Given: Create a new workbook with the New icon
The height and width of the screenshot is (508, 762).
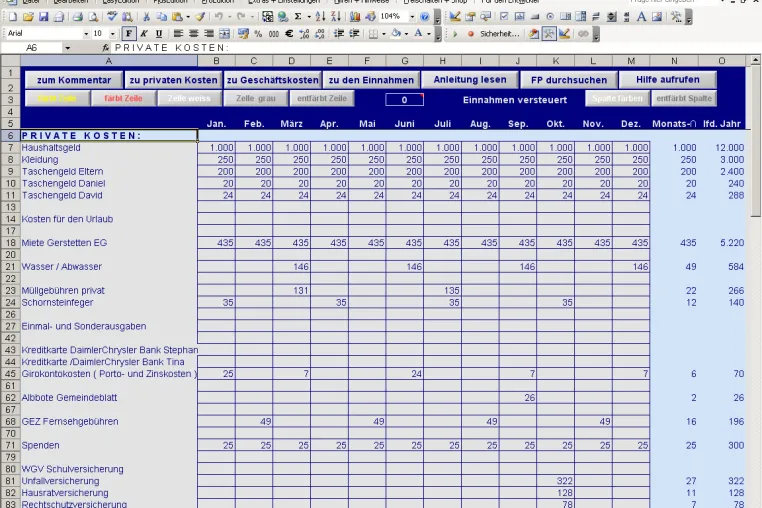Looking at the screenshot, I should [13, 17].
